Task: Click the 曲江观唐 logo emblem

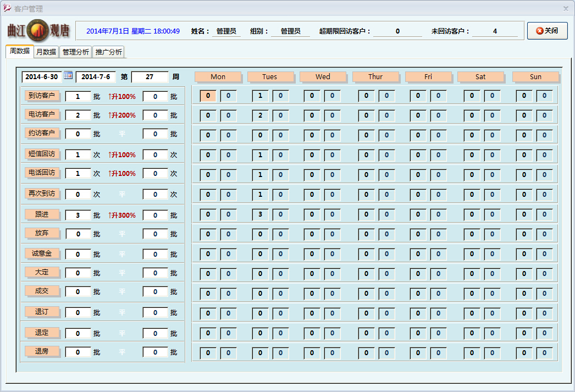Action: pyautogui.click(x=38, y=31)
